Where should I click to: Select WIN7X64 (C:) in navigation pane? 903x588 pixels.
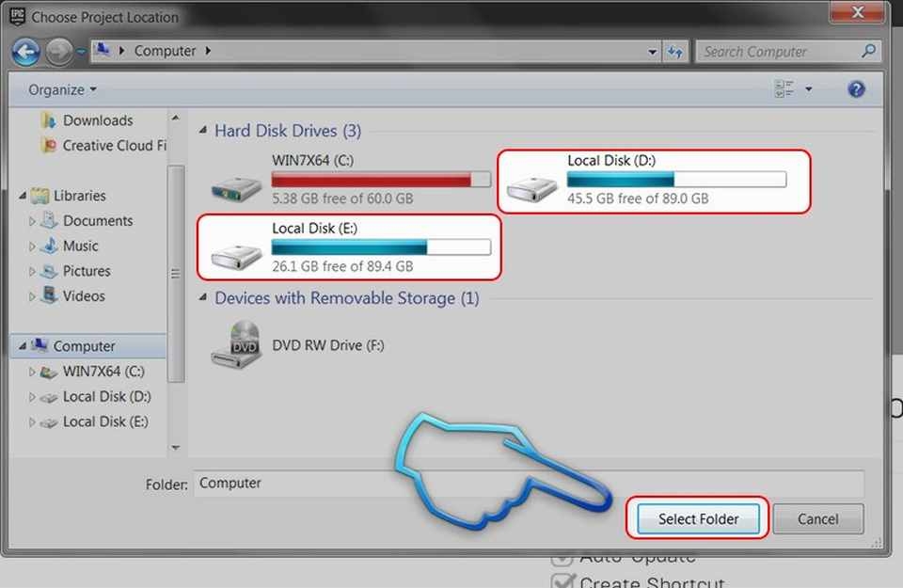click(93, 372)
